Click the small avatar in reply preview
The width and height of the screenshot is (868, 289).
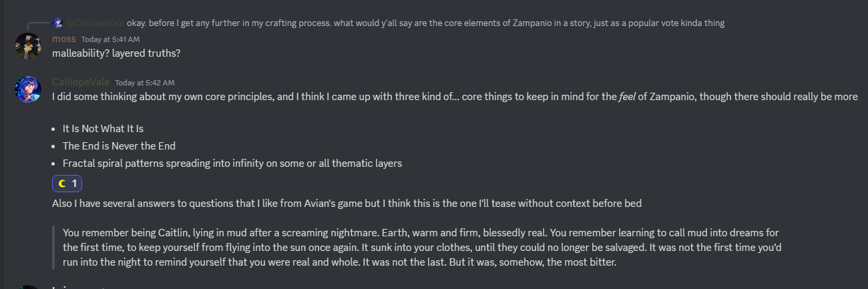pos(58,23)
